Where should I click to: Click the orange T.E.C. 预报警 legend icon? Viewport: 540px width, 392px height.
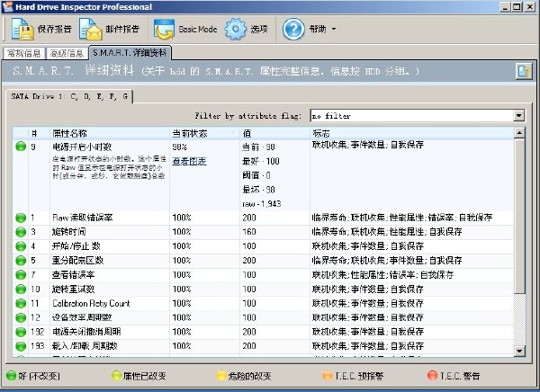[328, 376]
